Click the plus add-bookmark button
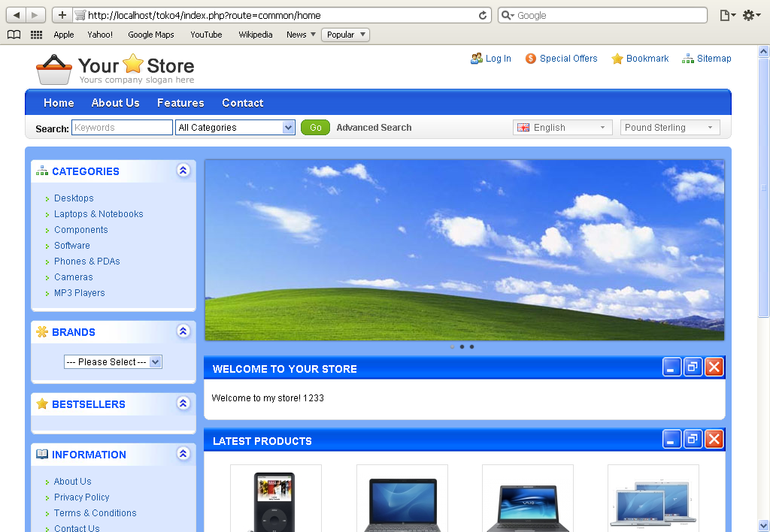The width and height of the screenshot is (770, 532). (x=62, y=15)
